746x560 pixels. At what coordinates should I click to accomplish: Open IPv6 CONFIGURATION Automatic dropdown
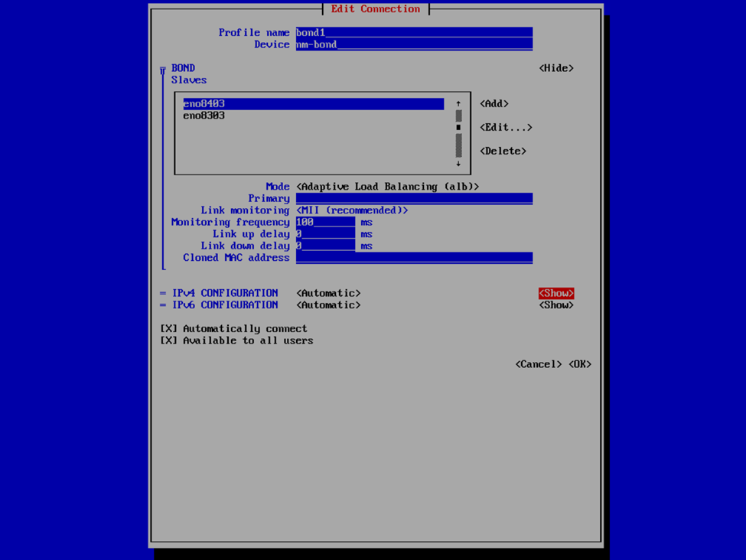[x=328, y=305]
